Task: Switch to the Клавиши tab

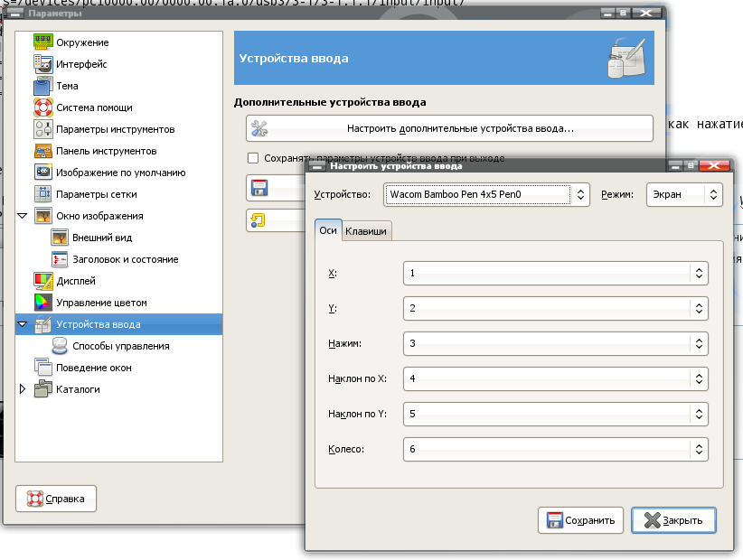Action: click(366, 231)
